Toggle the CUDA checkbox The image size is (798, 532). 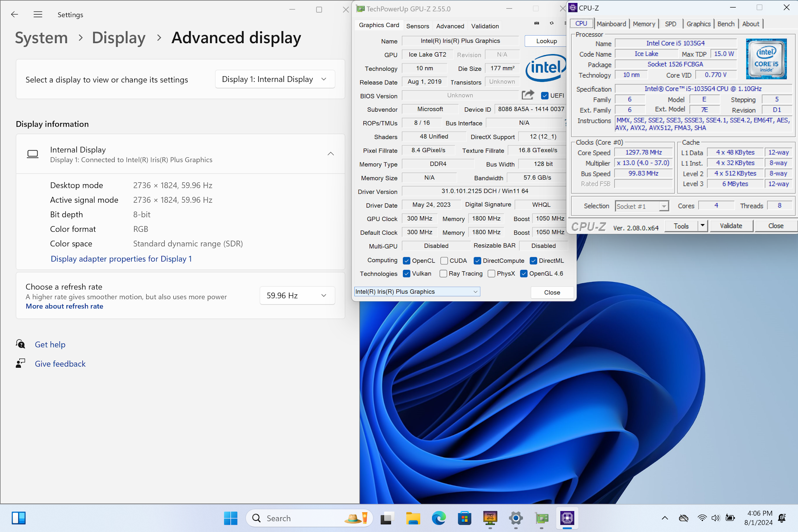coord(444,261)
